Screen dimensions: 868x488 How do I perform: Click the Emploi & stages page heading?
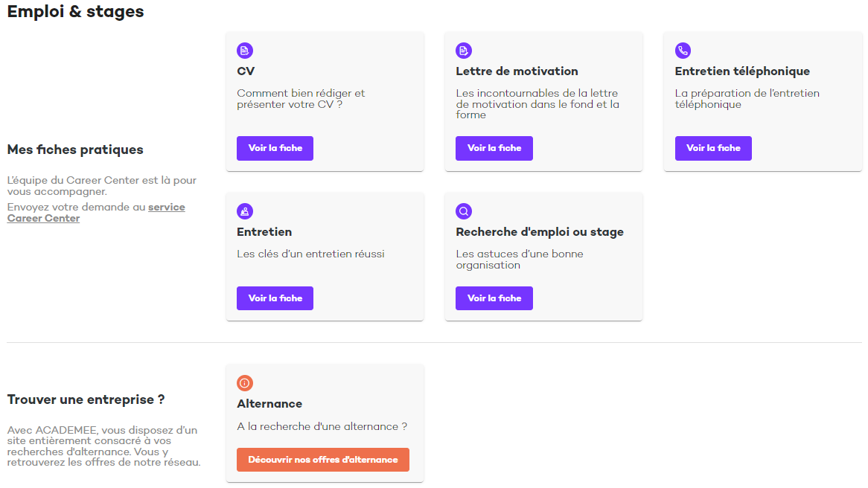(x=75, y=12)
